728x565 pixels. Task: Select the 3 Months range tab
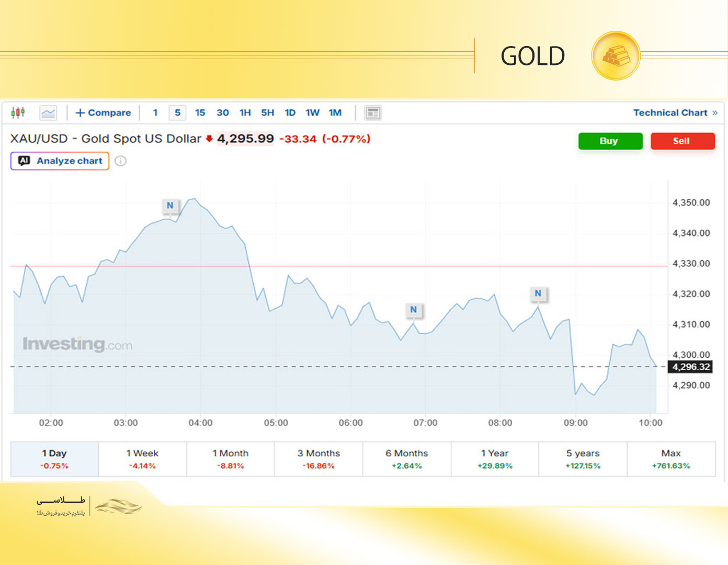318,459
